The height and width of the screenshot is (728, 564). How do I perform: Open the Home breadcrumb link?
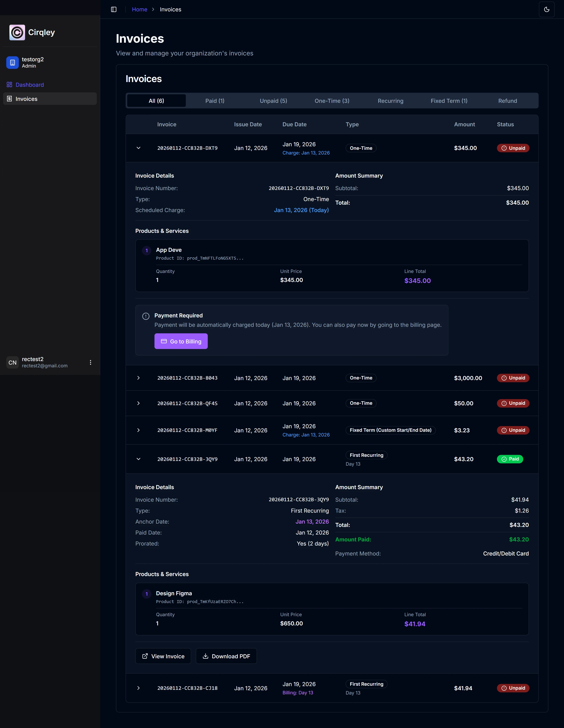coord(139,9)
